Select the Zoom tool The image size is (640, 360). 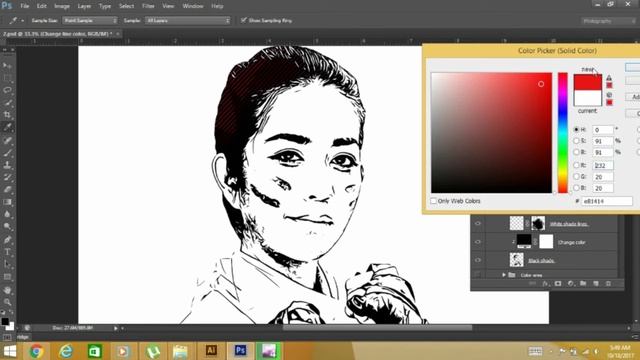7,302
